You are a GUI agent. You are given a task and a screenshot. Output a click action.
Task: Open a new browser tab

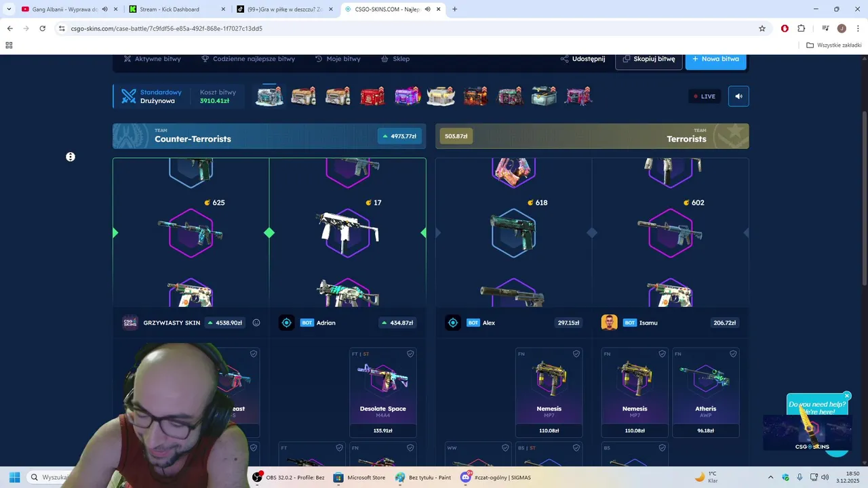pyautogui.click(x=454, y=9)
